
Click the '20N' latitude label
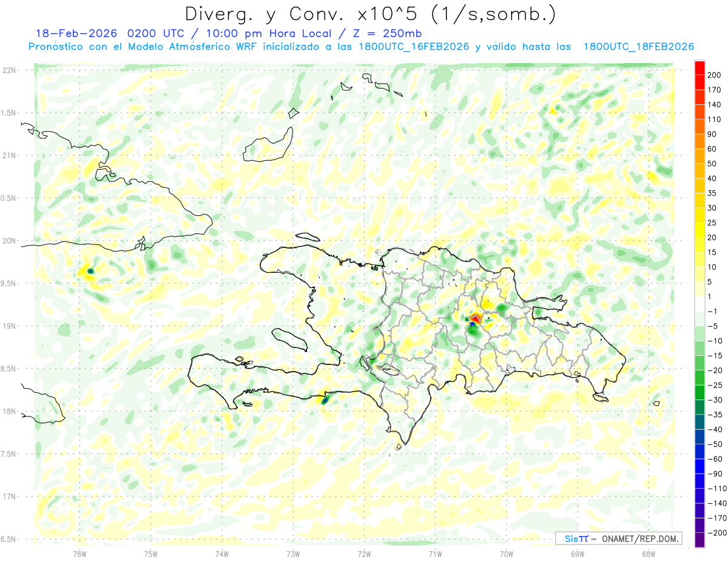pos(9,241)
